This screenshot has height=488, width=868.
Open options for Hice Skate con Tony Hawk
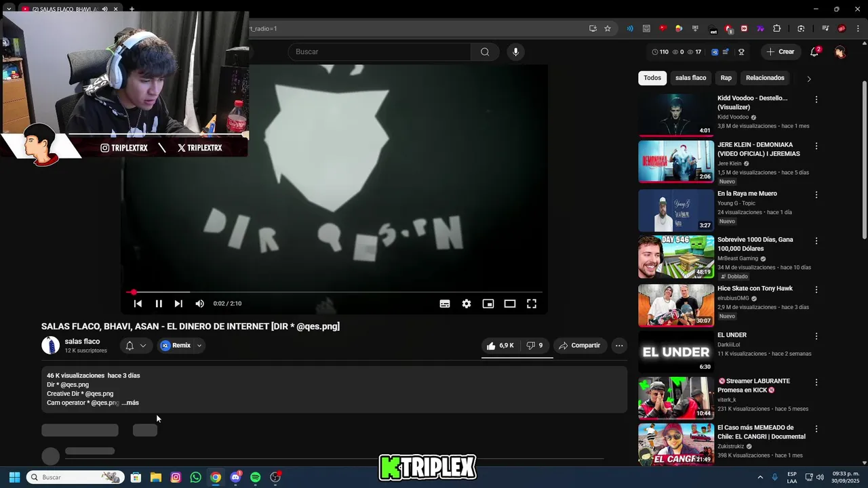[x=816, y=289]
